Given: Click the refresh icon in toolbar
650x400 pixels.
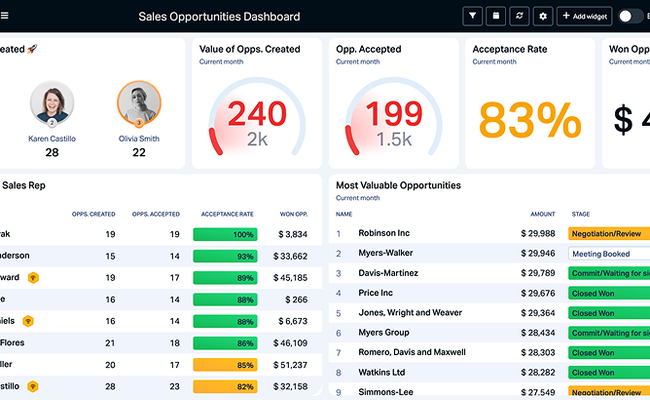Looking at the screenshot, I should pos(519,16).
